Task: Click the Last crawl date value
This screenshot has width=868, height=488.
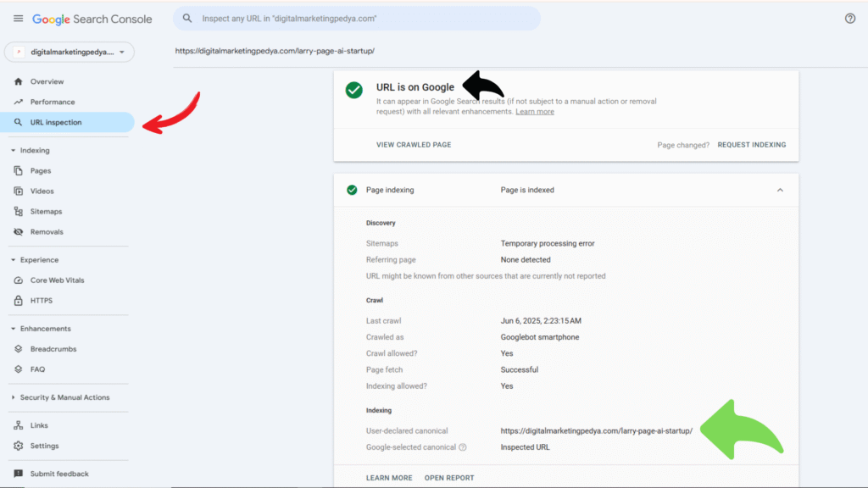Action: 541,320
